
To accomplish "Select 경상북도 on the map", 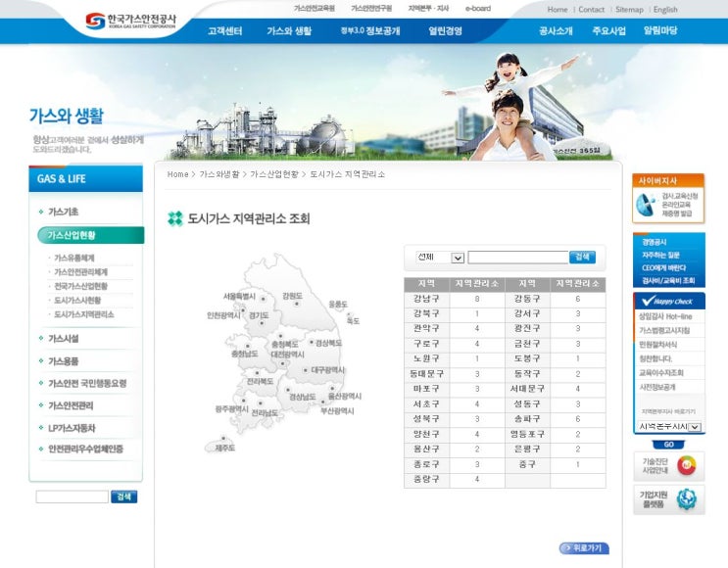I will click(328, 343).
